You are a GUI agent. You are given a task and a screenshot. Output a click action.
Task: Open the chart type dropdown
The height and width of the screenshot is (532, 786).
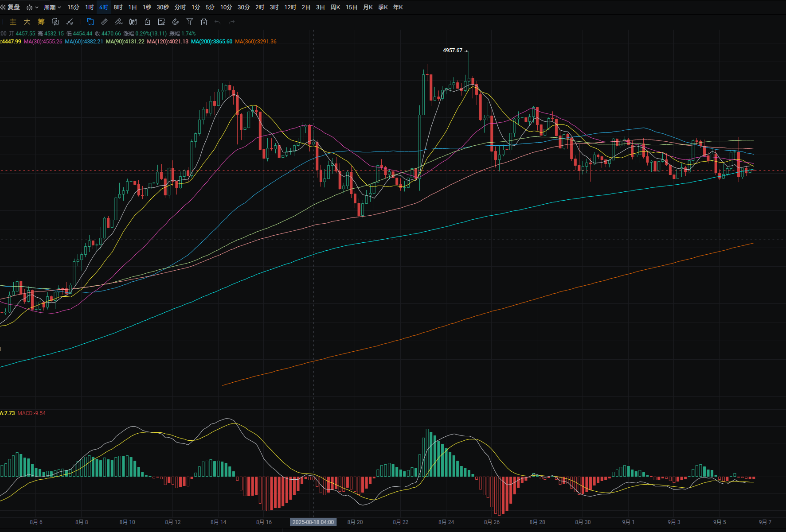(32, 7)
